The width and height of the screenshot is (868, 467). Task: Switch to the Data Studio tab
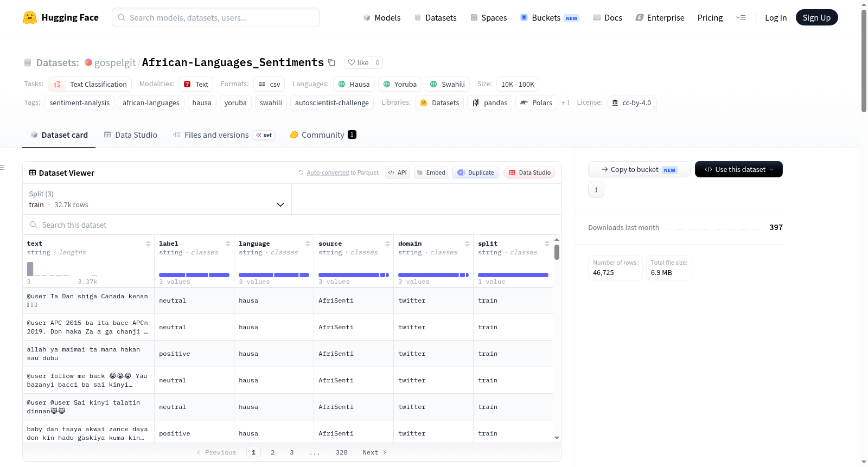pos(130,135)
